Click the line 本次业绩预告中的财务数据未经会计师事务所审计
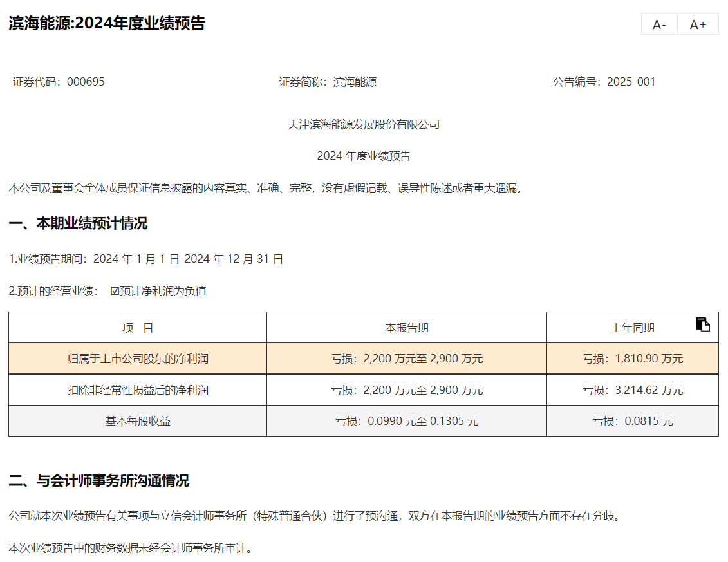The height and width of the screenshot is (562, 728). pos(131,548)
